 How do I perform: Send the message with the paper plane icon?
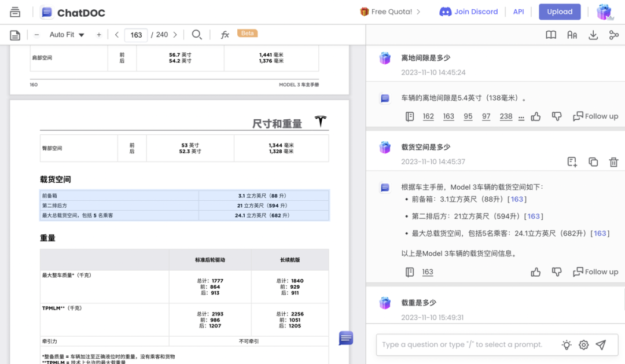(x=601, y=344)
